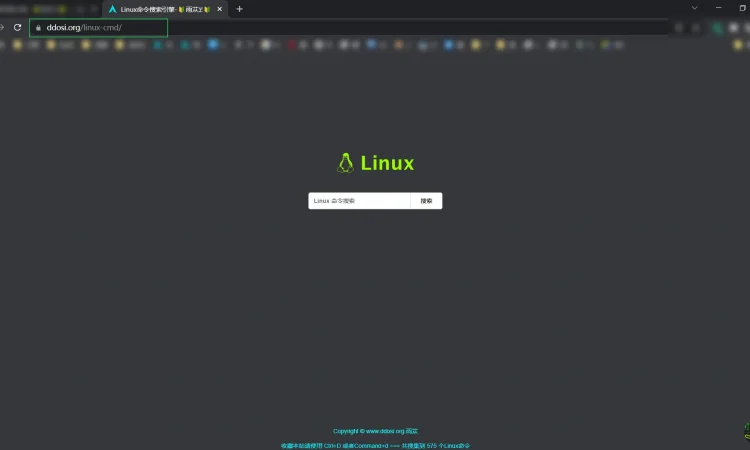The height and width of the screenshot is (450, 750).
Task: Click the footer text mentioning 575 Linux commands
Action: tap(375, 446)
